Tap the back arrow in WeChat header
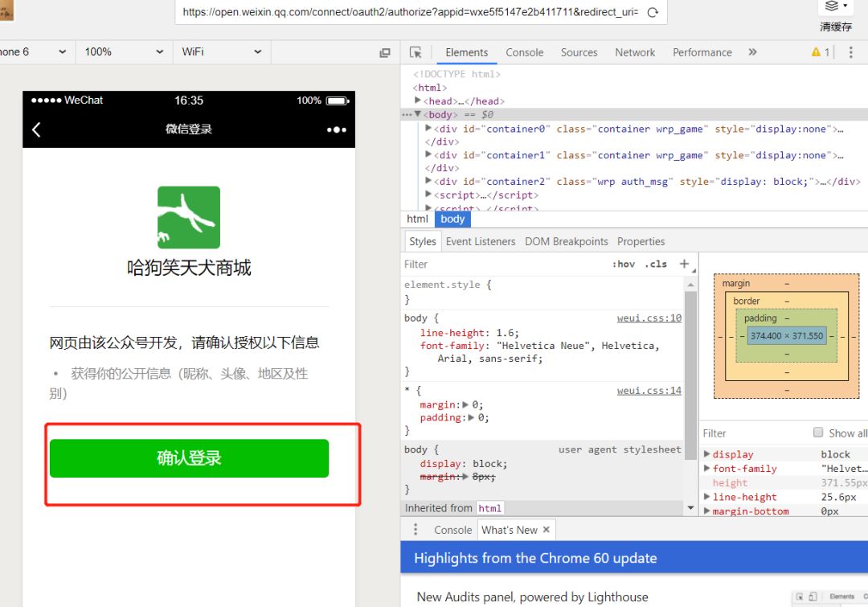 (x=36, y=129)
